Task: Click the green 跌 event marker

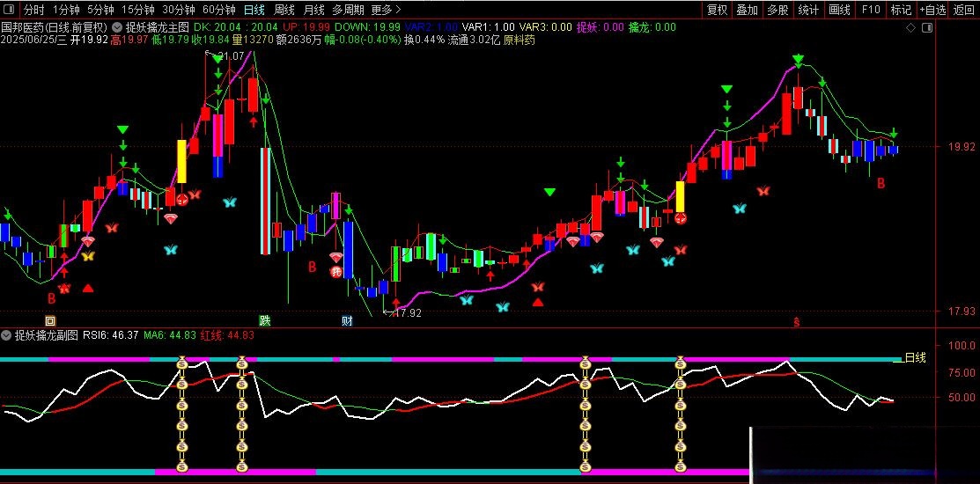Action: pos(263,320)
